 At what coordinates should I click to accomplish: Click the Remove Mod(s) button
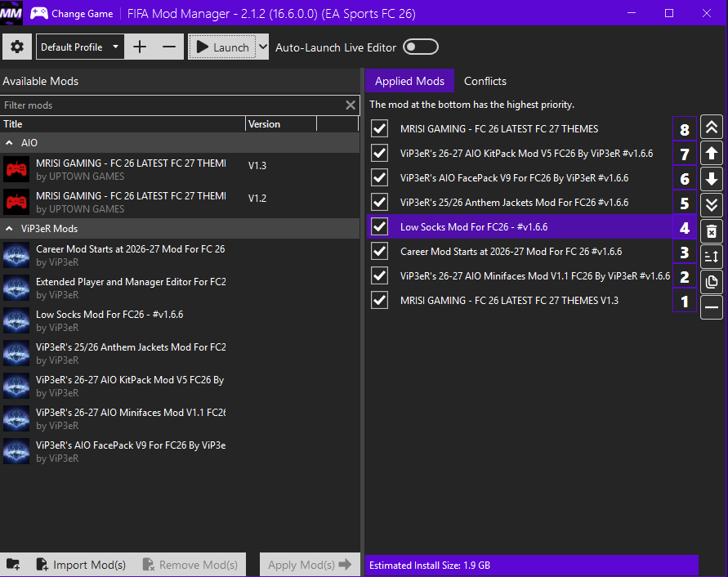pyautogui.click(x=190, y=565)
